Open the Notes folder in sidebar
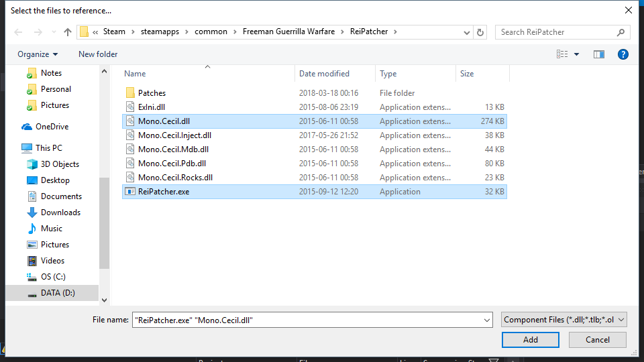The width and height of the screenshot is (644, 362). [52, 73]
